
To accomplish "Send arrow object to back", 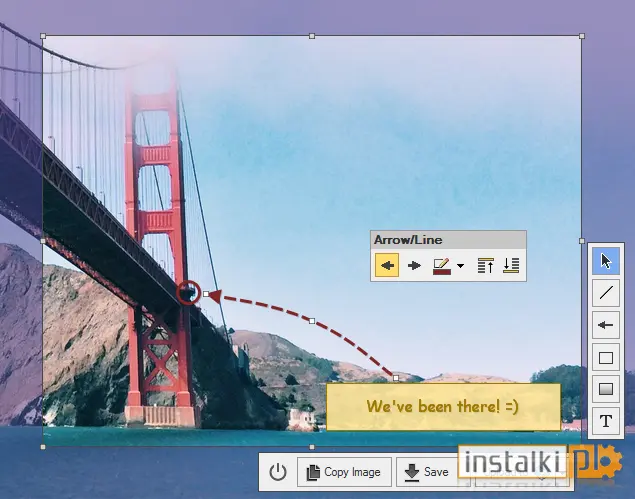I will pyautogui.click(x=511, y=265).
